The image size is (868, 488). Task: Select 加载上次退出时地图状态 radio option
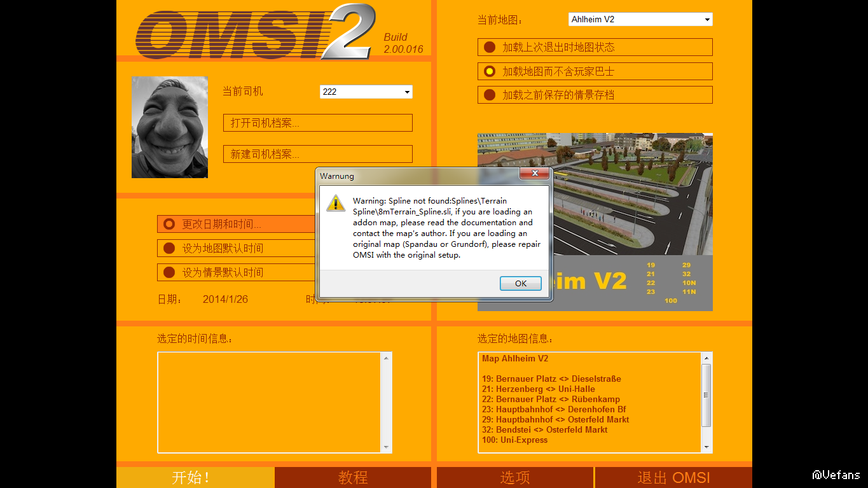coord(490,47)
